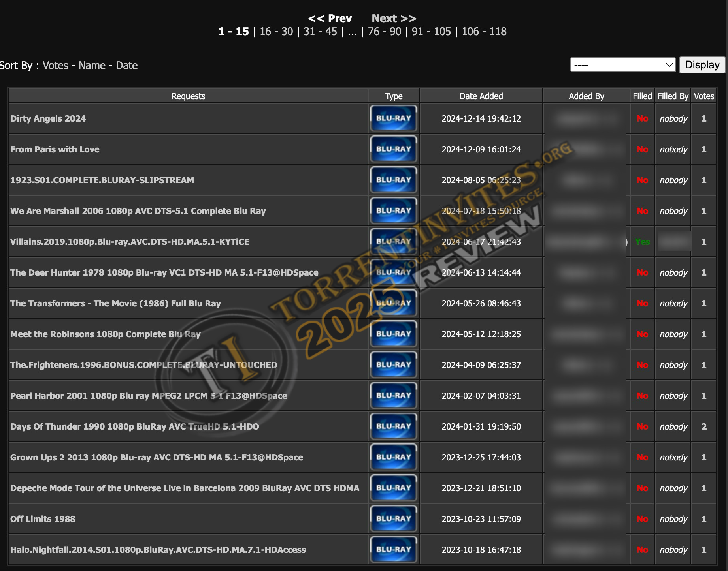Image resolution: width=728 pixels, height=571 pixels.
Task: Click the Blu-ray icon for We Are Marshall
Action: point(393,211)
